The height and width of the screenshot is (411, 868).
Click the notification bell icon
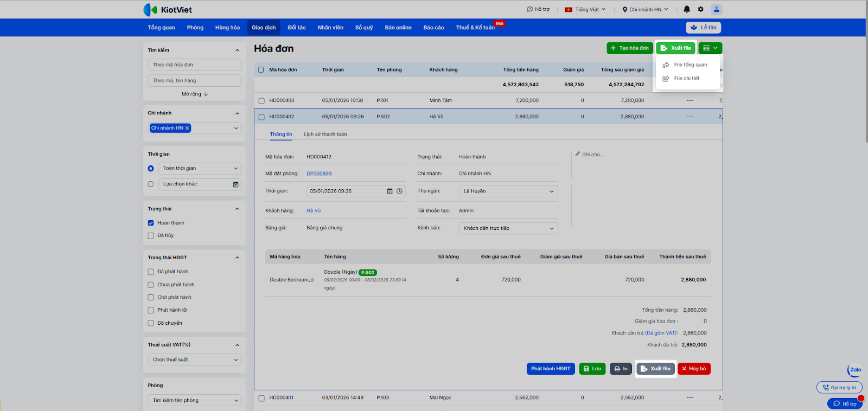tap(687, 9)
